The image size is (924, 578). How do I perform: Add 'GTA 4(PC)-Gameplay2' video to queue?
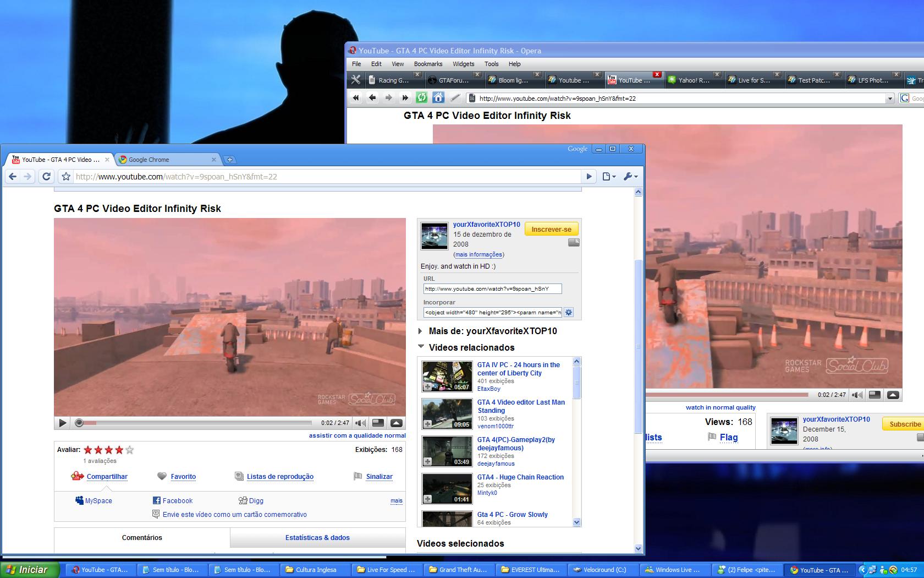tap(427, 462)
